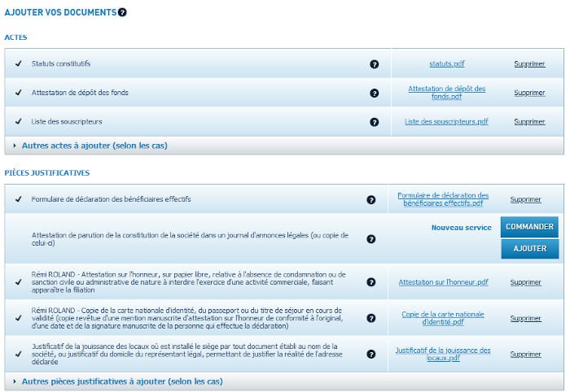
Task: Show help for Liste des souscripteurs
Action: [374, 122]
